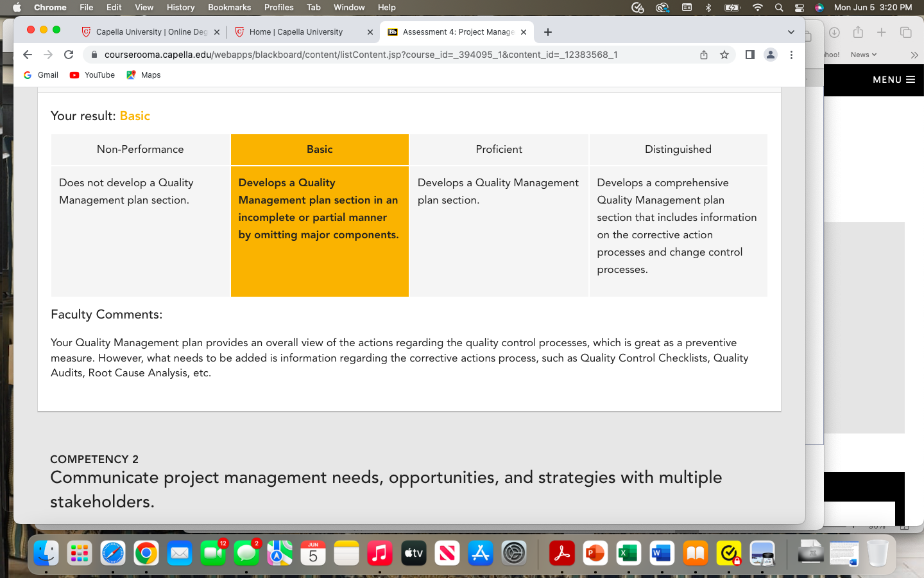
Task: Open the YouTube bookmark
Action: point(92,75)
